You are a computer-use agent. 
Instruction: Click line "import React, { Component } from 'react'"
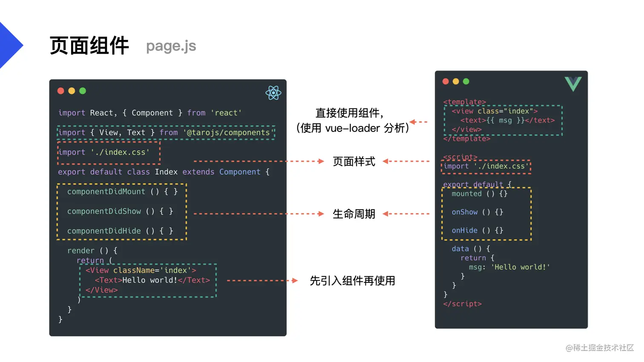(x=150, y=113)
